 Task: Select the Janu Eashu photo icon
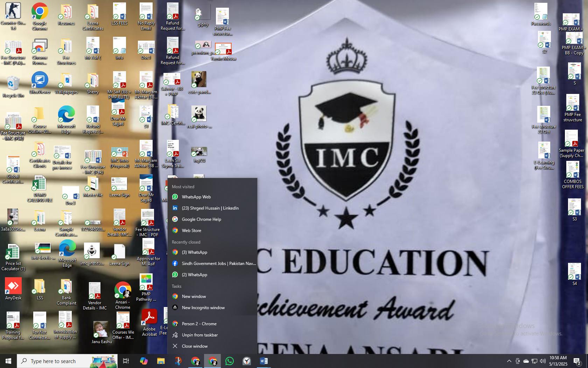tap(101, 332)
